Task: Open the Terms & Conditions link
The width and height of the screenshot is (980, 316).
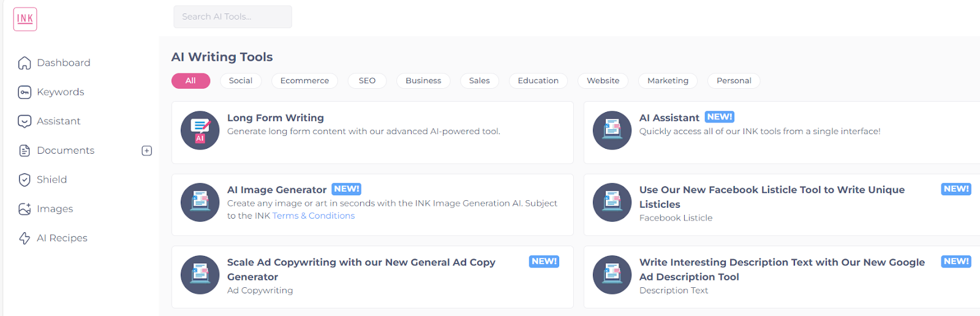Action: pyautogui.click(x=314, y=216)
